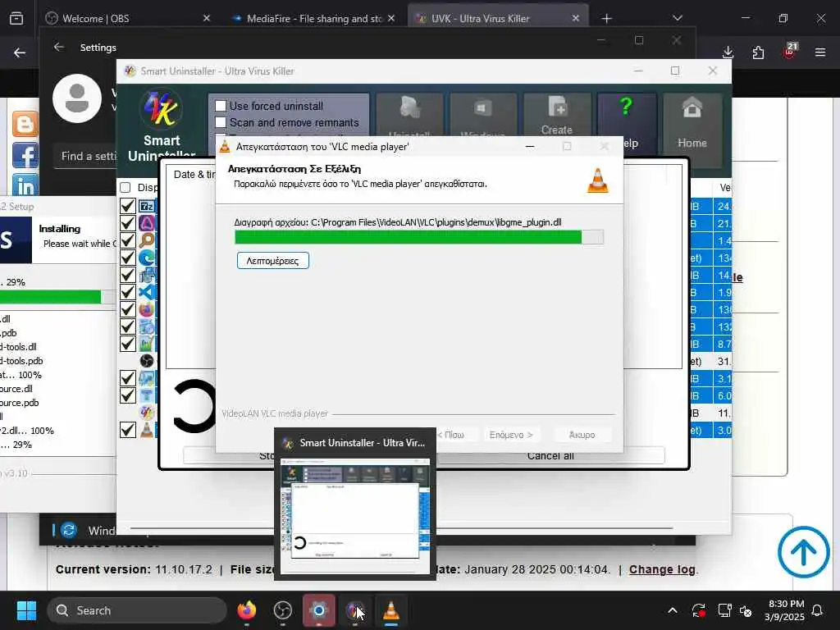Open OBS Studio from the taskbar
Viewport: 840px width, 630px height.
[x=283, y=610]
